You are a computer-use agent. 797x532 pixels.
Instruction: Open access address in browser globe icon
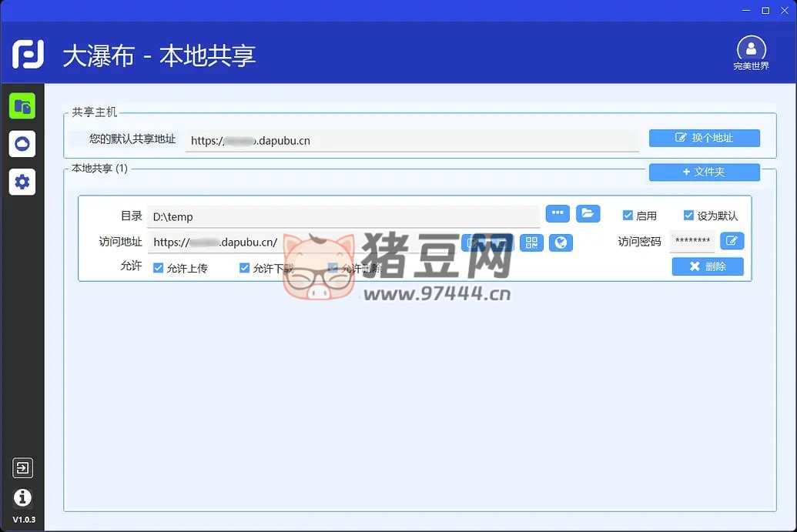tap(561, 243)
